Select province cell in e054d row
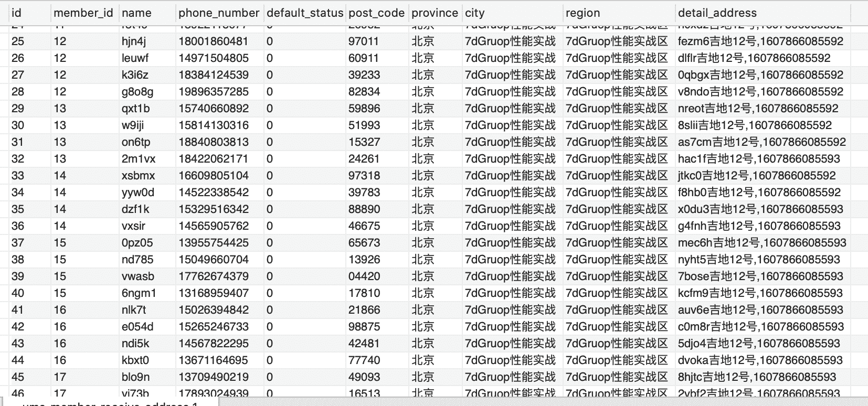 coord(423,327)
